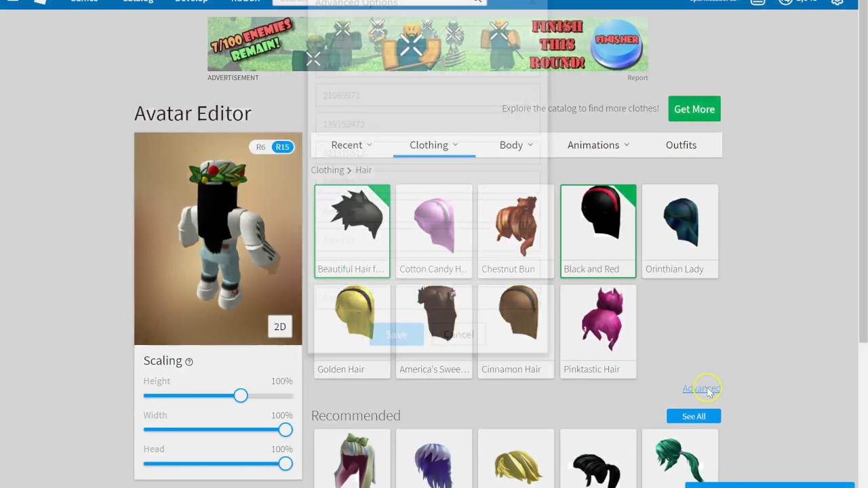Click the Get More button
Viewport: 868px width, 488px height.
[694, 109]
